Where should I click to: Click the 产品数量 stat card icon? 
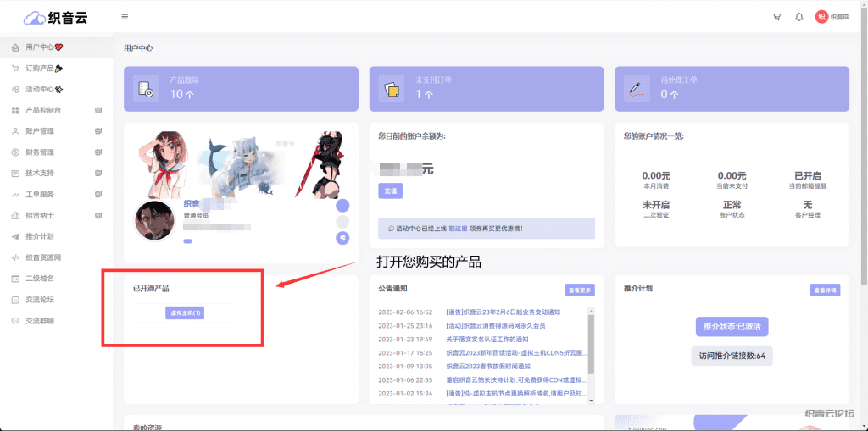coord(145,88)
